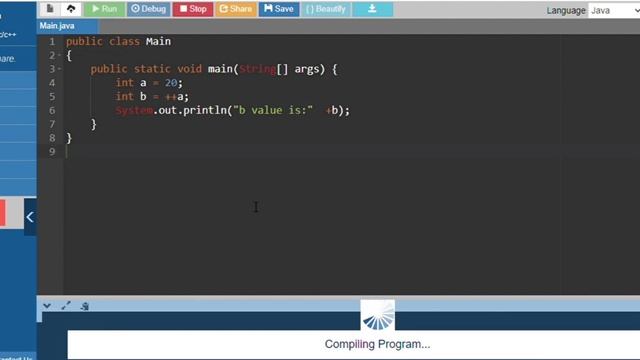Open the Language dropdown showing Java
Screen dimensions: 640x360
(x=614, y=11)
